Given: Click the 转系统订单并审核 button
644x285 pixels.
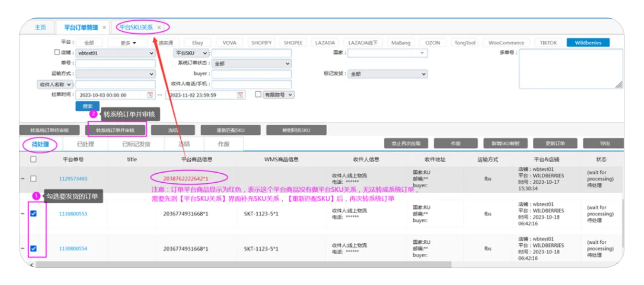Looking at the screenshot, I should click(115, 130).
